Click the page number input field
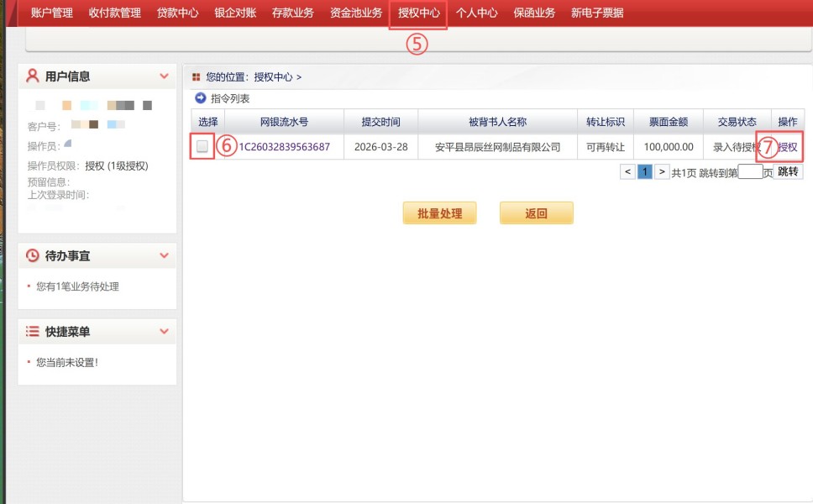Screen dimensions: 813x504 750,171
